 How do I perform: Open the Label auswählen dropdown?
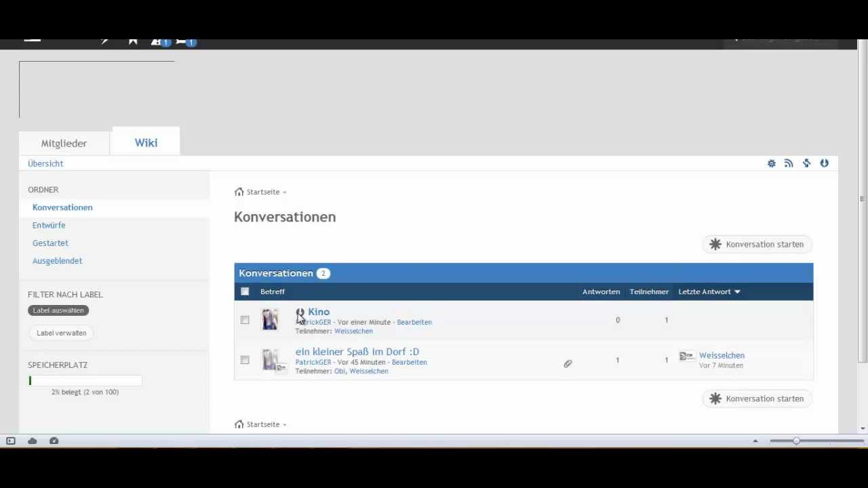point(58,310)
